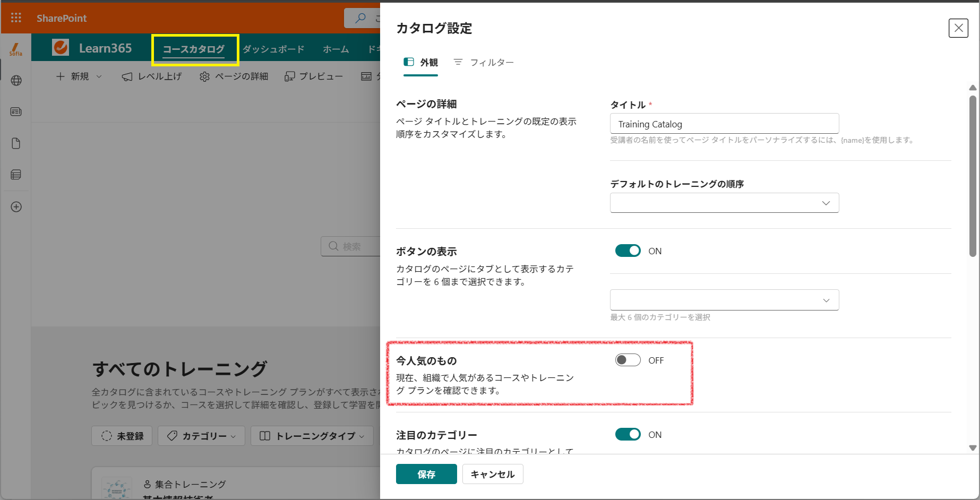Viewport: 980px width, 500px height.
Task: Open the category selection dropdown under ボタンの表示
Action: coord(724,300)
